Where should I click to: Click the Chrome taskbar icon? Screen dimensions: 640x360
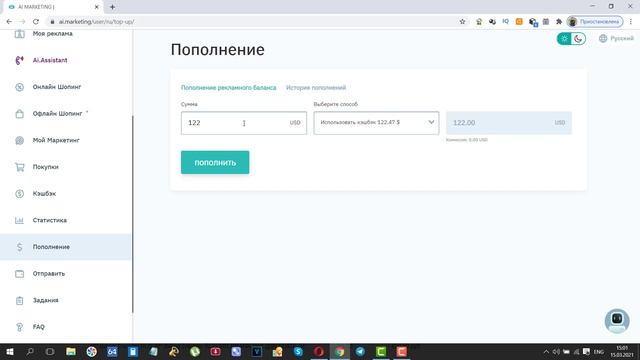pos(340,351)
